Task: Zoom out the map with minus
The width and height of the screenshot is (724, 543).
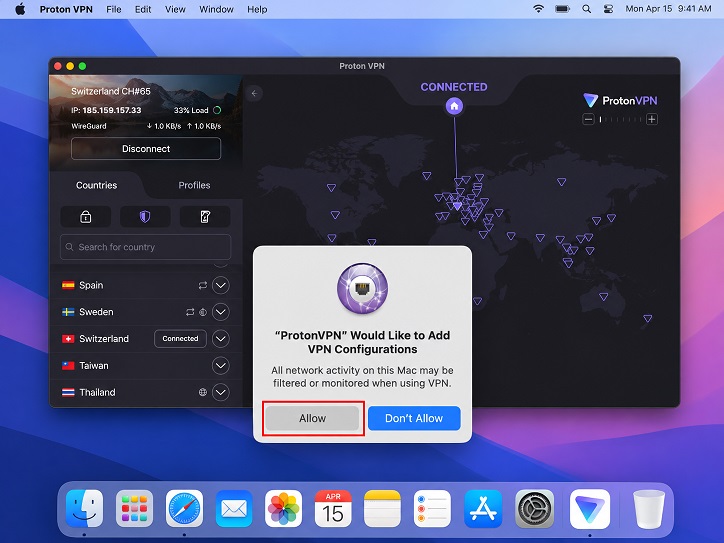Action: tap(588, 120)
